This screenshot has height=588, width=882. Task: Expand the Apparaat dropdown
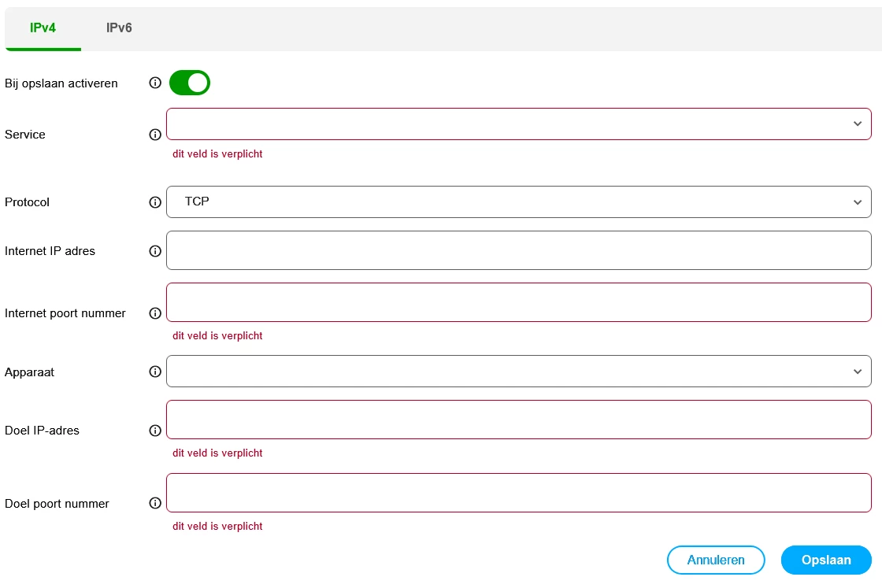pos(518,372)
